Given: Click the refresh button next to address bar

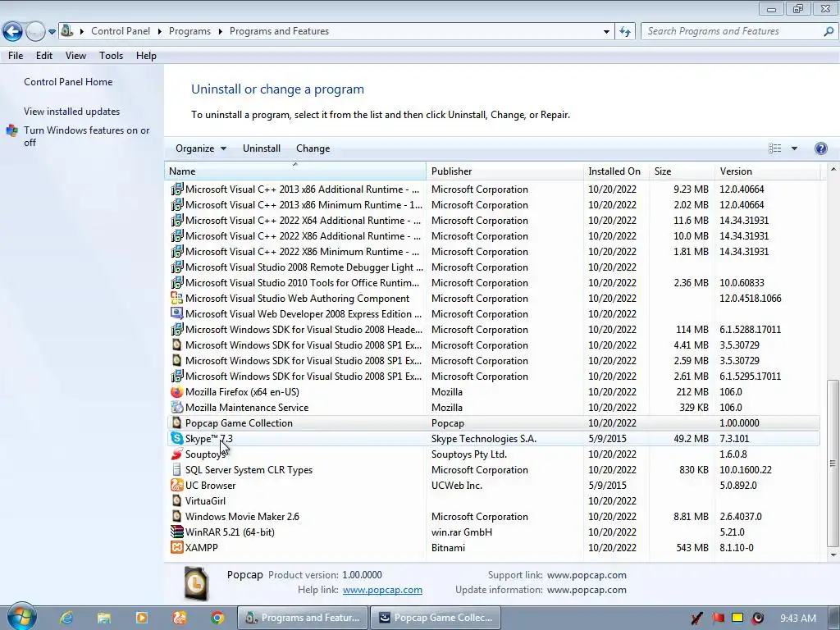Looking at the screenshot, I should point(624,32).
